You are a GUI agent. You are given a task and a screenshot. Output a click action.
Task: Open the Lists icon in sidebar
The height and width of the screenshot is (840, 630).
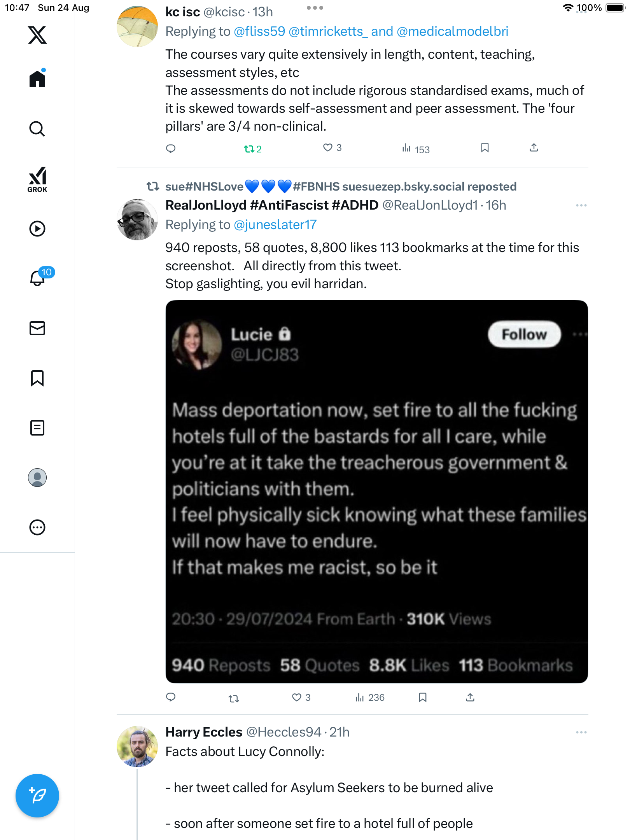click(x=37, y=427)
